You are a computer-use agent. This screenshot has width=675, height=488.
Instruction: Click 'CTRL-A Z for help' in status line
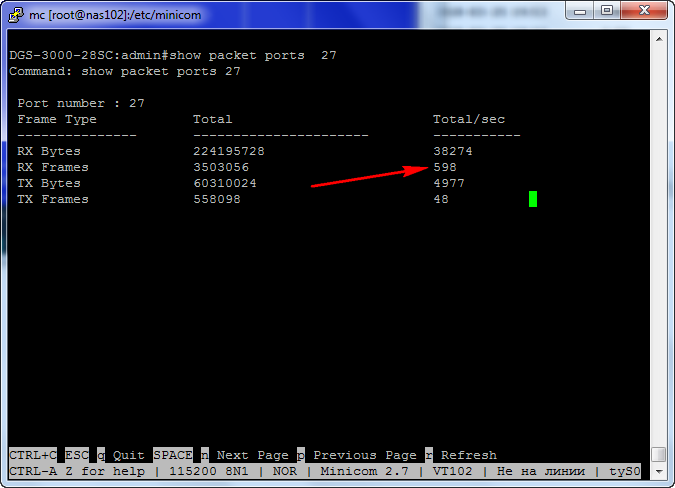click(77, 471)
